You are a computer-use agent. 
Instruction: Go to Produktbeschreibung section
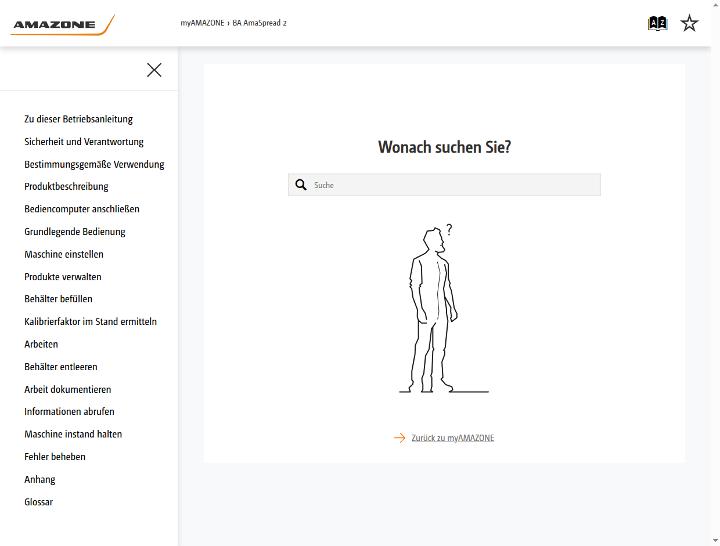(67, 186)
